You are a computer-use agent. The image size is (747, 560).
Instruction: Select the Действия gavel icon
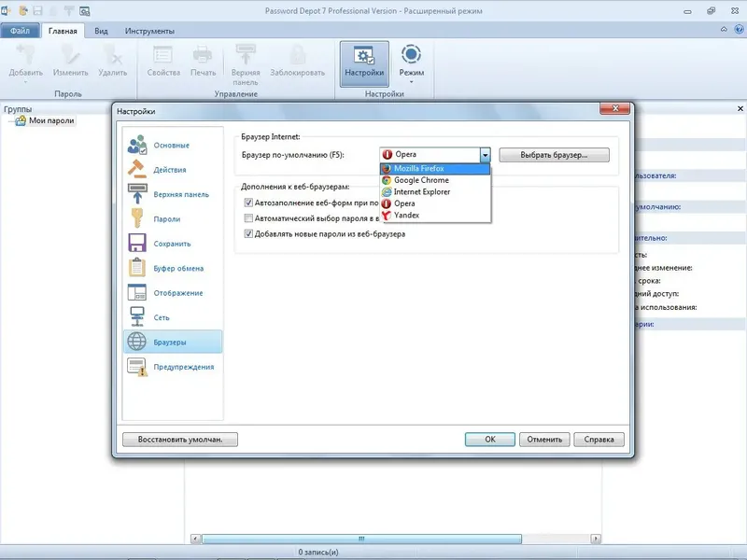coord(137,170)
